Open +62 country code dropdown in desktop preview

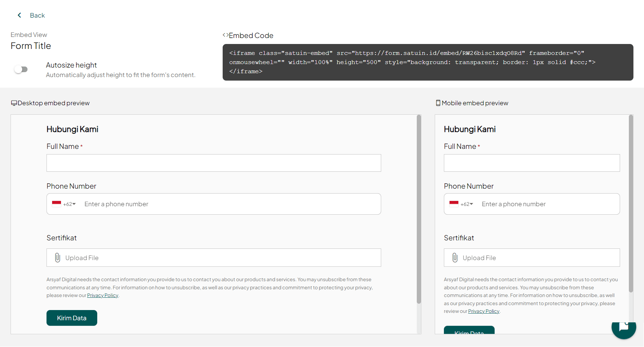[x=69, y=204]
